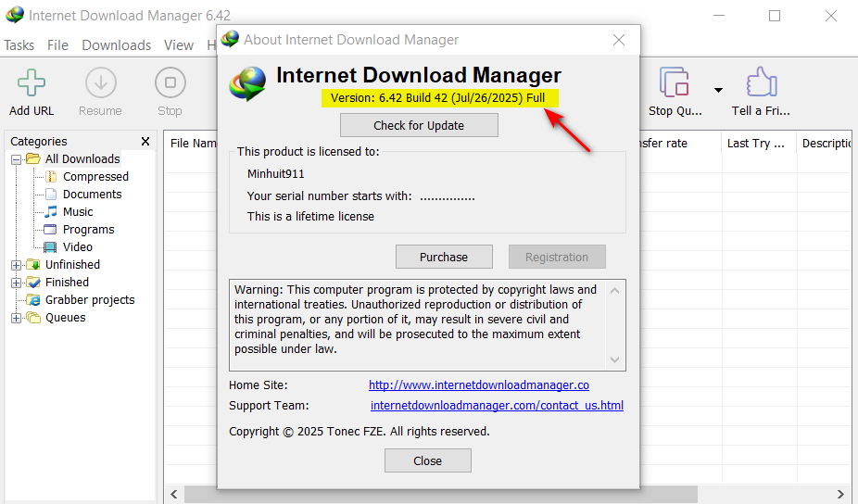
Task: Click the horizontal scrollbar right arrow
Action: (x=840, y=495)
